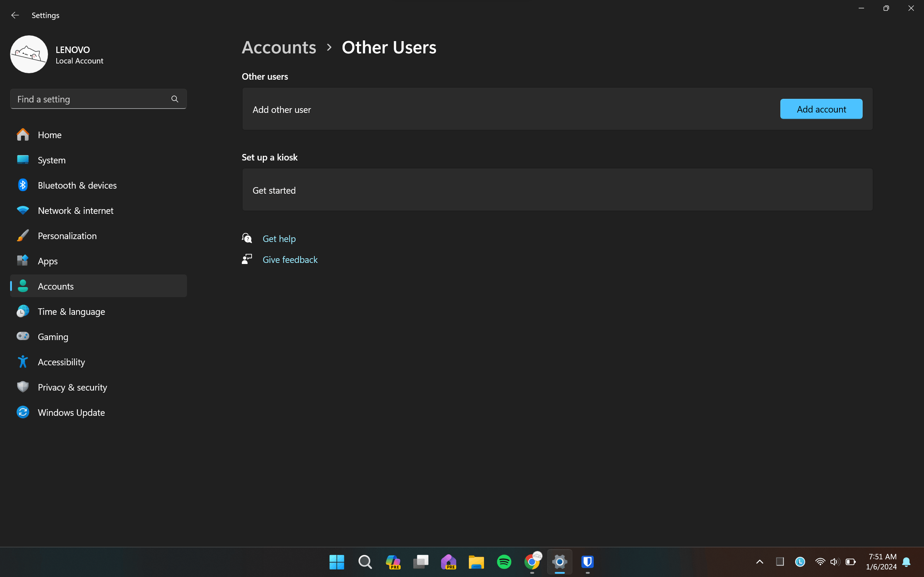Viewport: 924px width, 577px height.
Task: Click the Windows Update section
Action: point(70,412)
